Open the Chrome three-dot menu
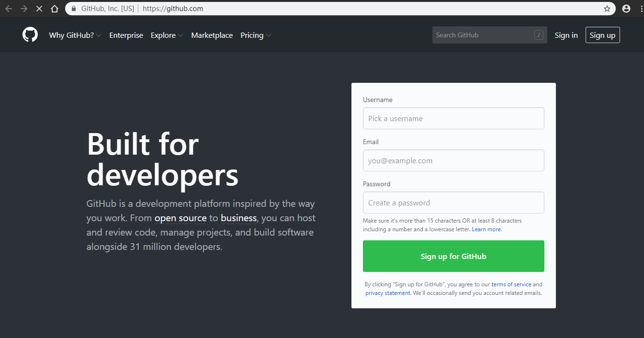Image resolution: width=644 pixels, height=338 pixels. coord(641,9)
